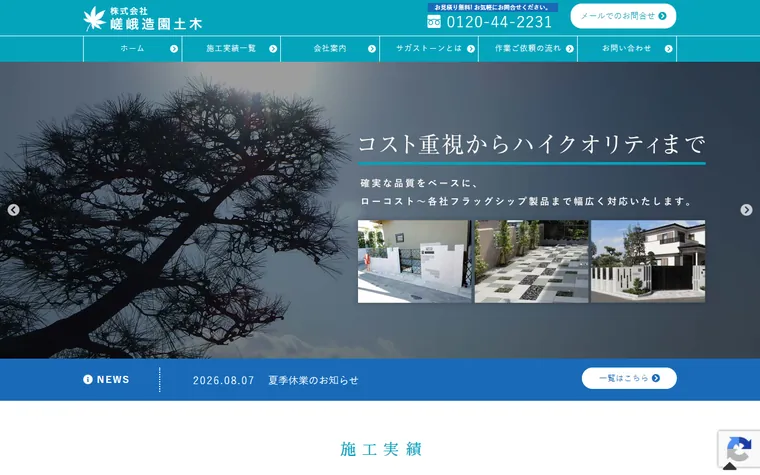Click the maple leaf company logo

point(95,19)
